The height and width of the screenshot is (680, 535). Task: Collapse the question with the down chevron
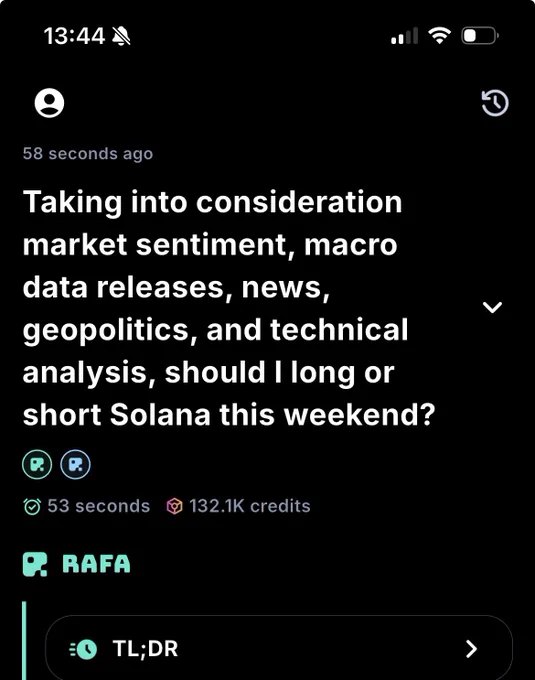(493, 307)
